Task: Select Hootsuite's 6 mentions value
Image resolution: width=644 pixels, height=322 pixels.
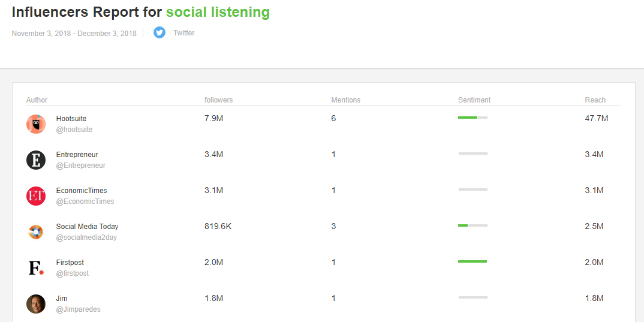Action: (333, 119)
